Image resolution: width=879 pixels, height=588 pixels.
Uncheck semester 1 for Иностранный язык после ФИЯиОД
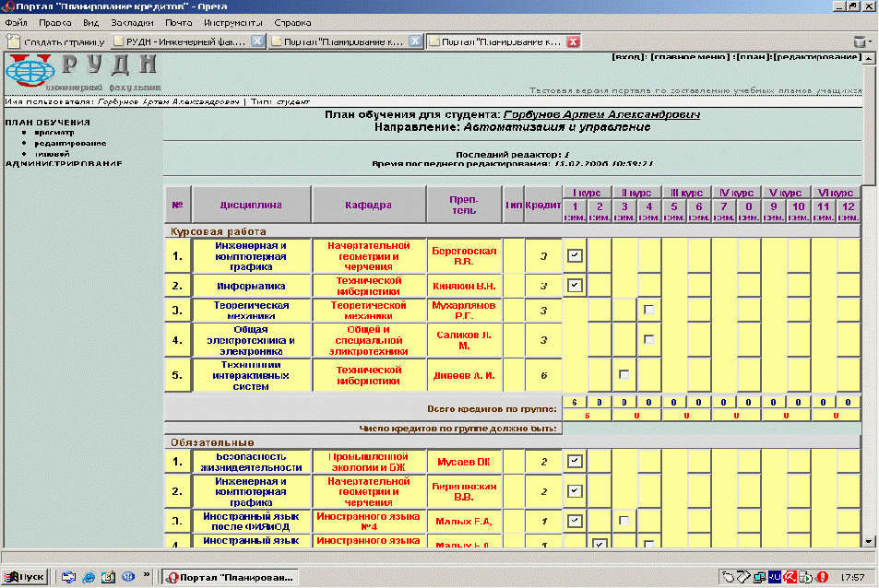click(575, 521)
